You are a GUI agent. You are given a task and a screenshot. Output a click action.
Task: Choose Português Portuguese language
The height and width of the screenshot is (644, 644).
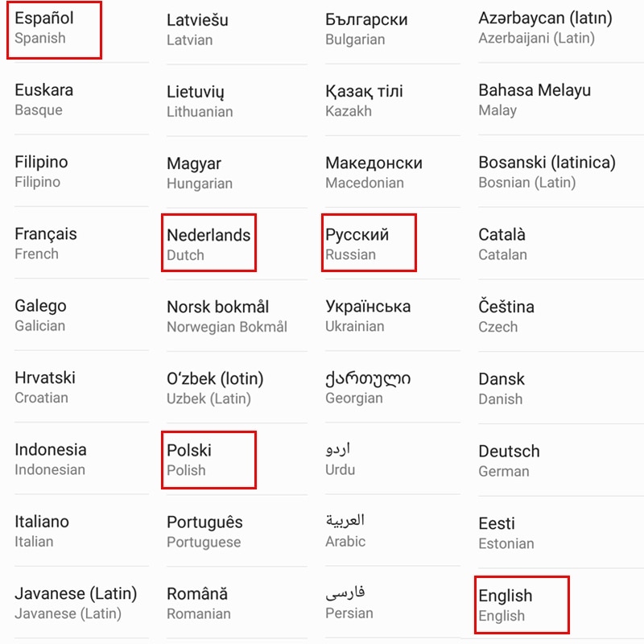[x=237, y=531]
